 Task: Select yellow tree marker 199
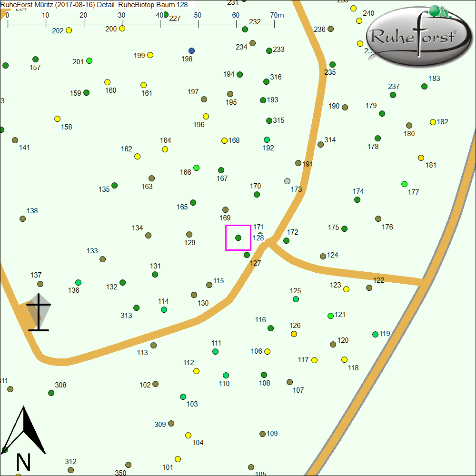point(150,55)
